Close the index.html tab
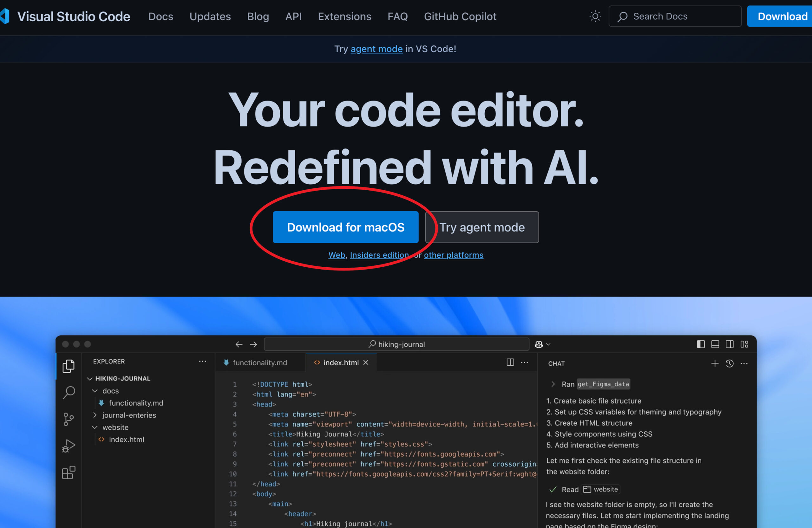The height and width of the screenshot is (528, 812). (366, 362)
